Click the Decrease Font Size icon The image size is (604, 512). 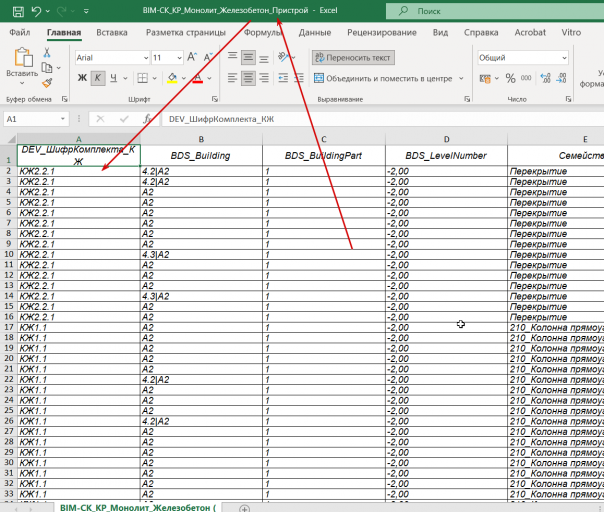[x=208, y=57]
